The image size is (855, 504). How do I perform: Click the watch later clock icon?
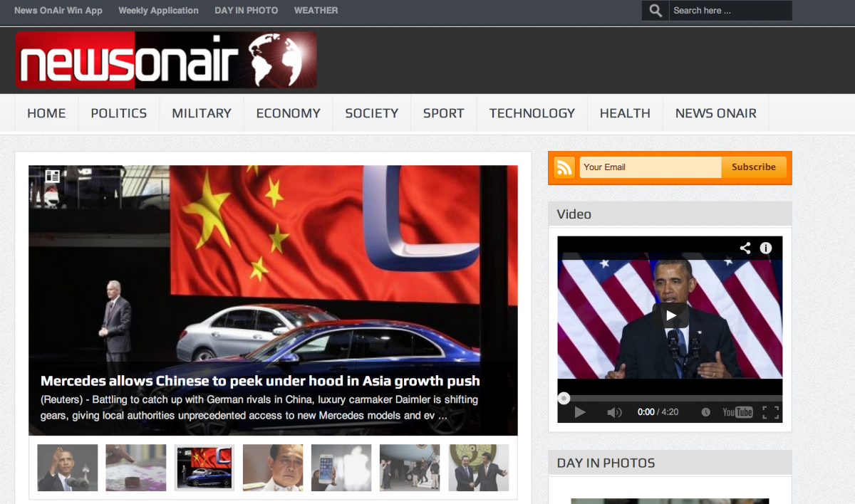point(705,412)
